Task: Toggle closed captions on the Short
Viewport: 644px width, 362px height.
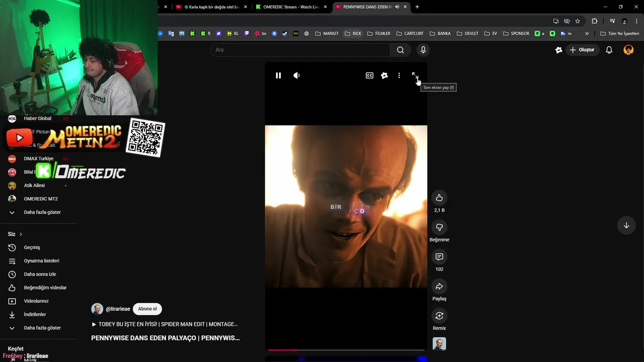Action: 369,75
